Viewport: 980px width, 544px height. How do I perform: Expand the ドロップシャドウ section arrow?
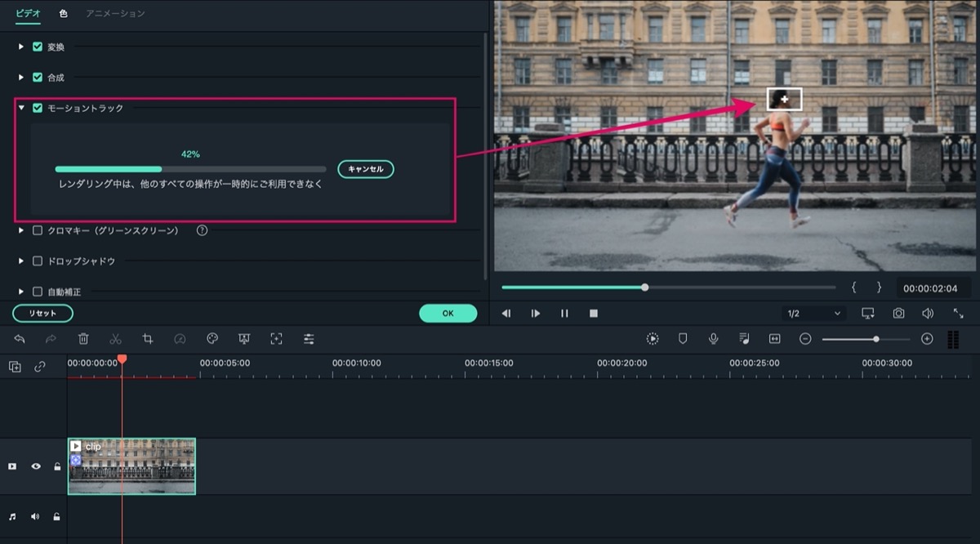click(21, 261)
